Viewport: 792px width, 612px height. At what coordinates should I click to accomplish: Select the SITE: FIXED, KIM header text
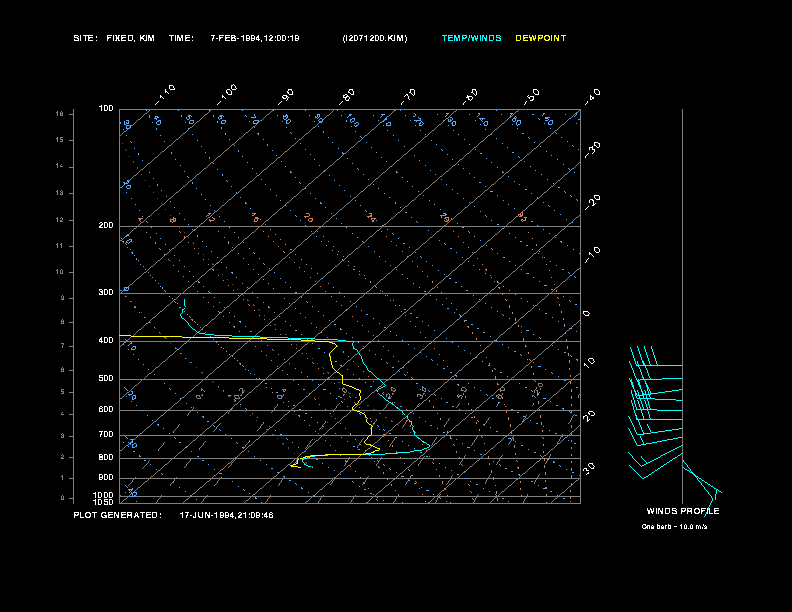coord(114,38)
